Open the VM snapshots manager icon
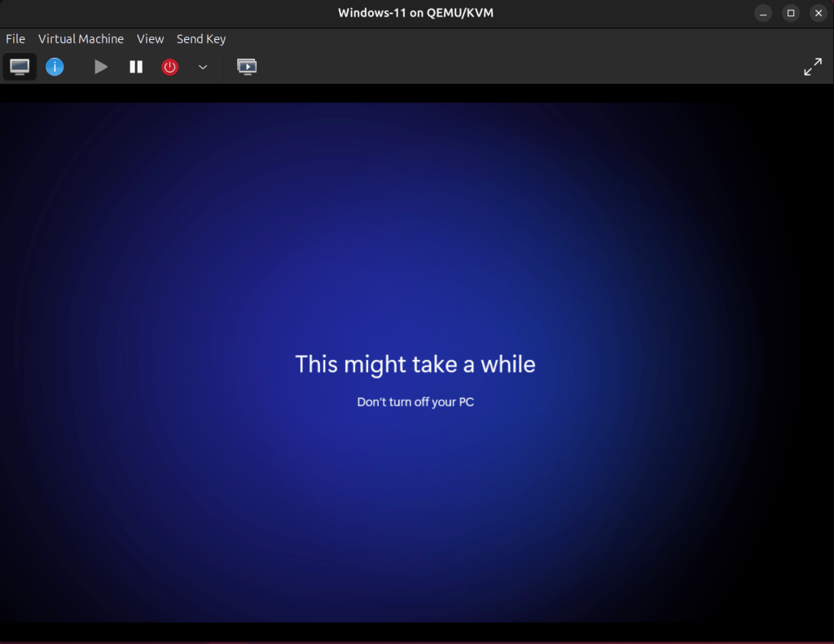The image size is (834, 644). point(247,67)
